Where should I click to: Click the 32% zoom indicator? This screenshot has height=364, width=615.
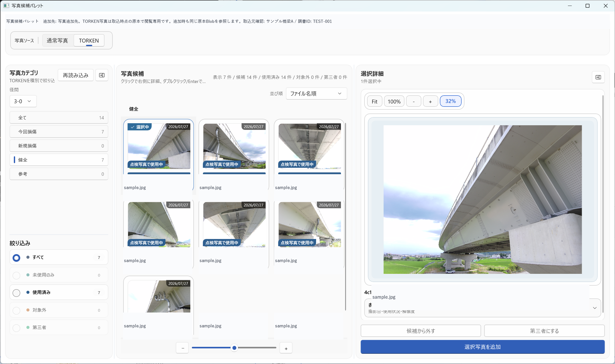click(x=451, y=101)
